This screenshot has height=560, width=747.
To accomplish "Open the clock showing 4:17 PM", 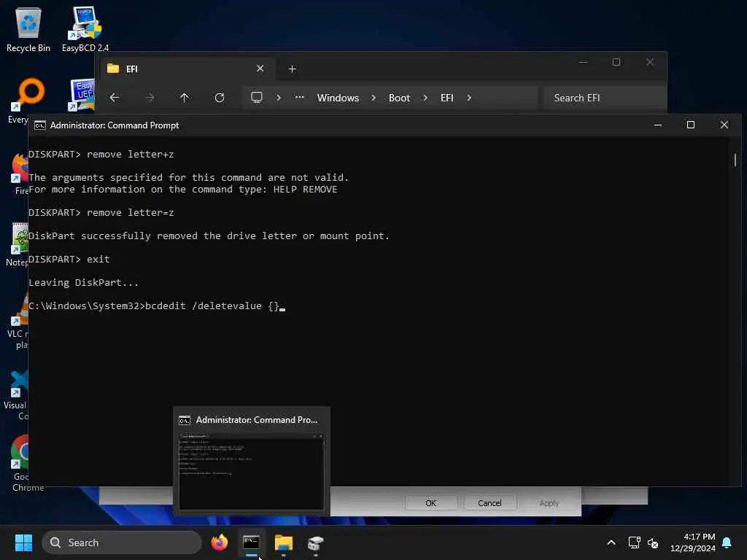I will (693, 542).
